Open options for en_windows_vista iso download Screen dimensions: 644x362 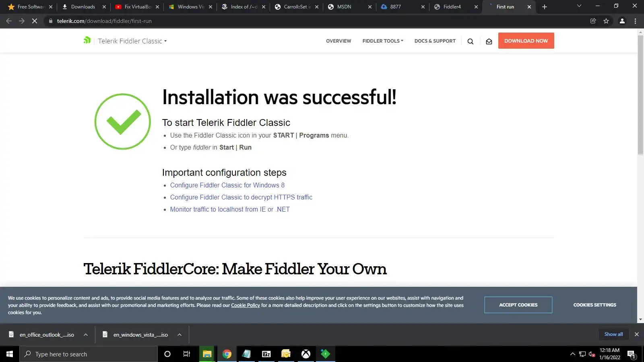point(180,335)
